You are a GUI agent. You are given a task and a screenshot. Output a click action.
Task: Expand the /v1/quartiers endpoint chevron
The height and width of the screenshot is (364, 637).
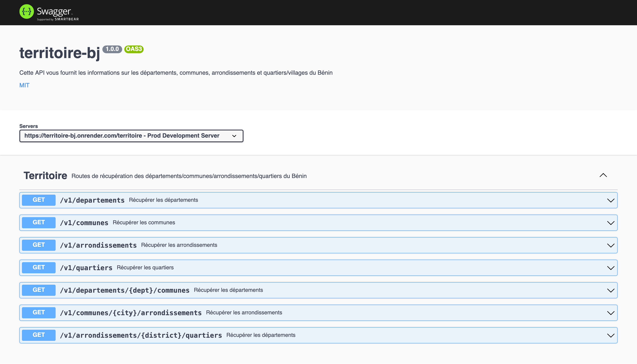(610, 268)
